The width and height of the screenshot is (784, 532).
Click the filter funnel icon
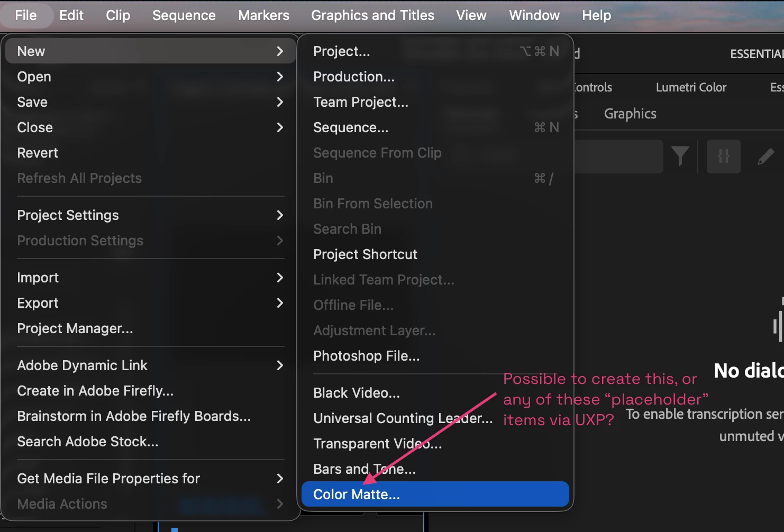(680, 157)
